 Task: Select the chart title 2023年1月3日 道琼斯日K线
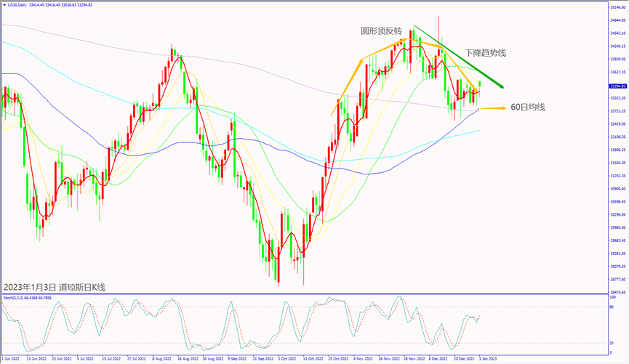pos(55,287)
